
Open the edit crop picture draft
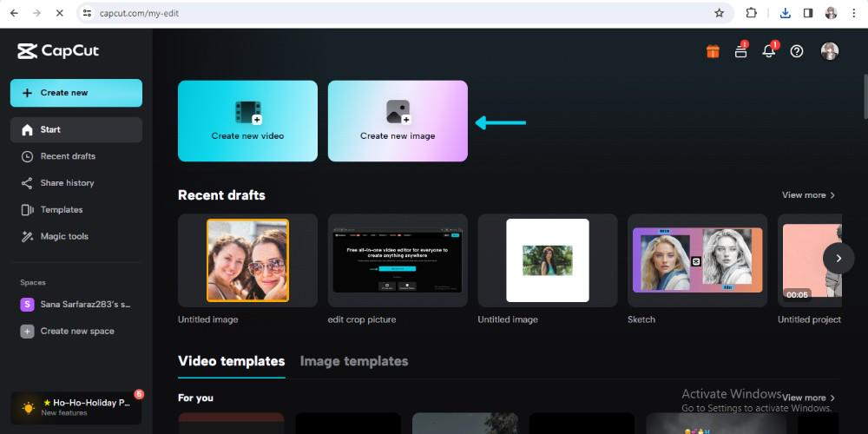[398, 260]
